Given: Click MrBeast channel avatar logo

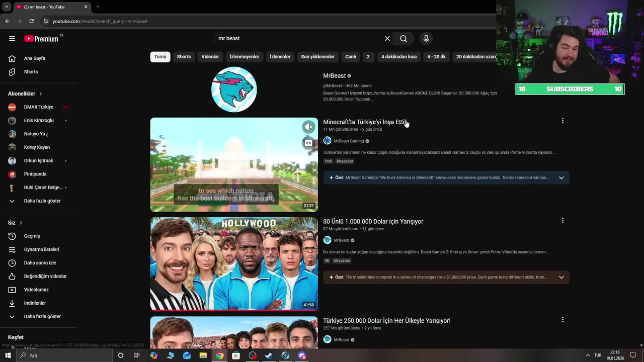Looking at the screenshot, I should (x=234, y=89).
